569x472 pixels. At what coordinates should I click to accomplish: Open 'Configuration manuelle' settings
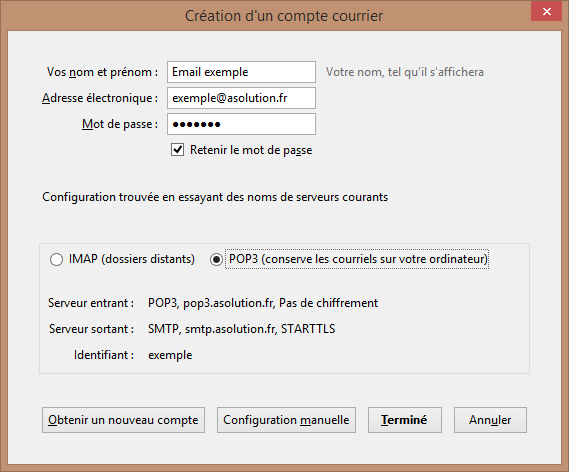[x=286, y=420]
